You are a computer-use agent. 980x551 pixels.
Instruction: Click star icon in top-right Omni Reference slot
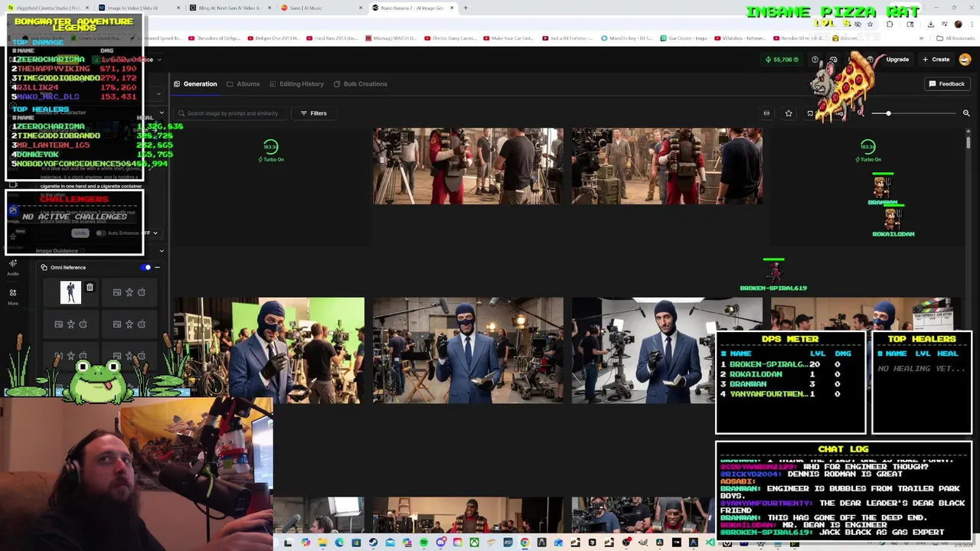click(x=129, y=292)
